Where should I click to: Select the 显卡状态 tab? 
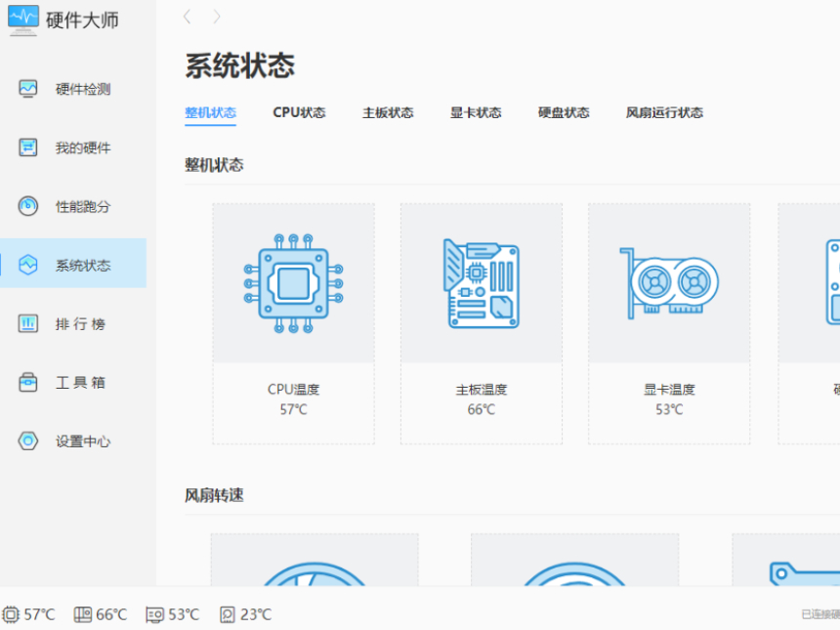(x=476, y=112)
